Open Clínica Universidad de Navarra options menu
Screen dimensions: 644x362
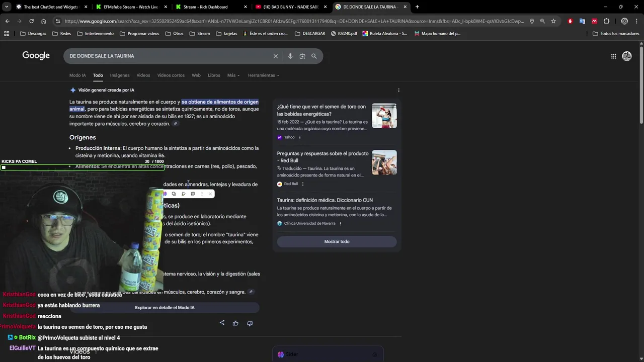(x=340, y=223)
